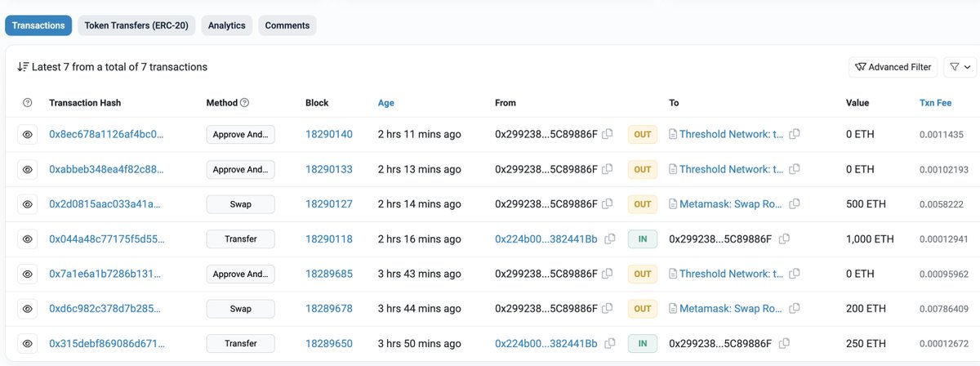The width and height of the screenshot is (980, 366).
Task: Copy From address in block 18290133 row
Action: pyautogui.click(x=608, y=170)
